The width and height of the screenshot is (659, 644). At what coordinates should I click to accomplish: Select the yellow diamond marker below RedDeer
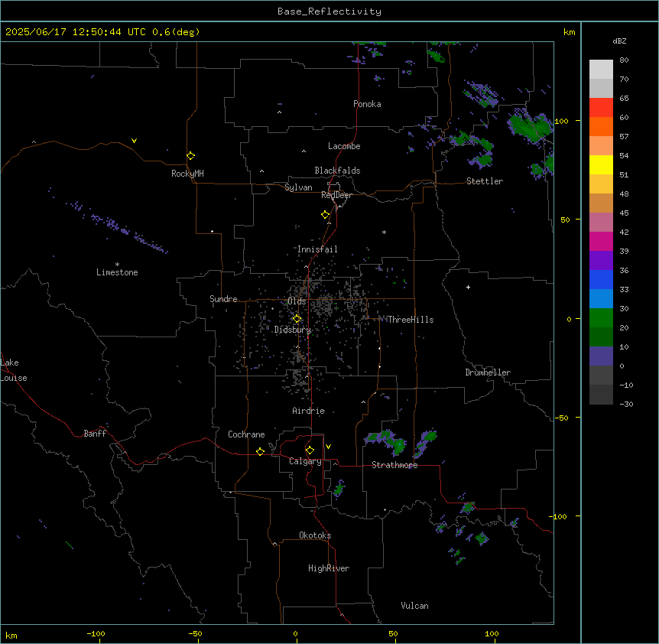tap(325, 215)
